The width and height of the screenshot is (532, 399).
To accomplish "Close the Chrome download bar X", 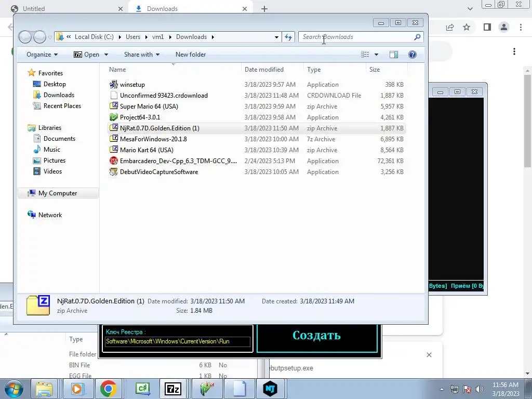I will pyautogui.click(x=429, y=355).
